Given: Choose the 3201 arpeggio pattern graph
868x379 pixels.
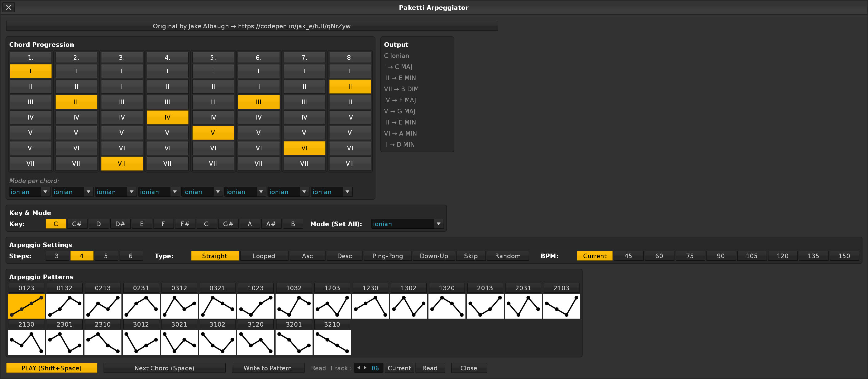Looking at the screenshot, I should [x=294, y=342].
